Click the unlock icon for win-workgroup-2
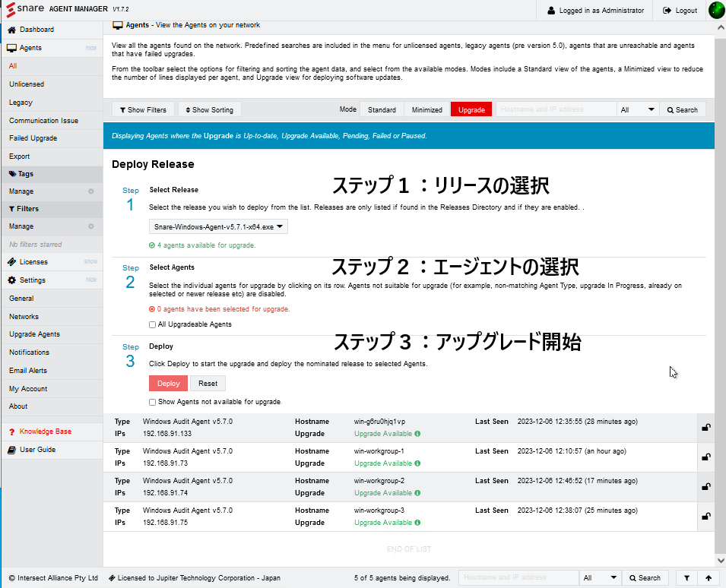The height and width of the screenshot is (588, 726). click(x=706, y=487)
